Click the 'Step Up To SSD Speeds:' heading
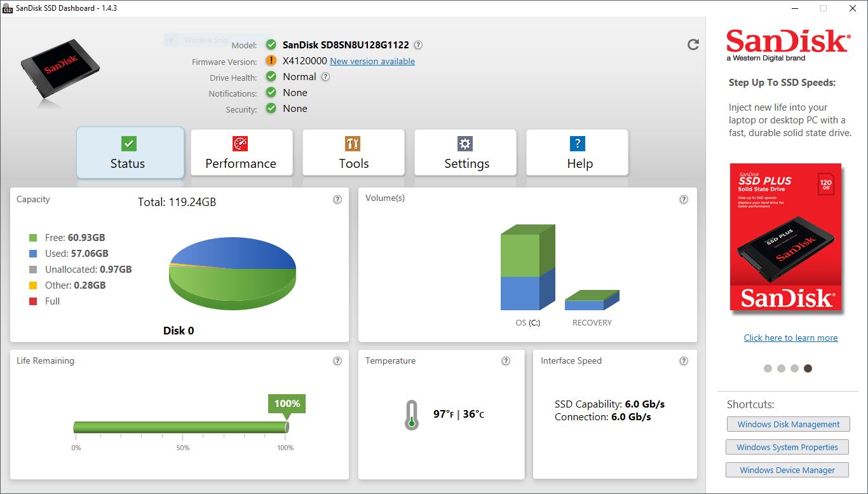Screen dimensions: 868x494 782,83
